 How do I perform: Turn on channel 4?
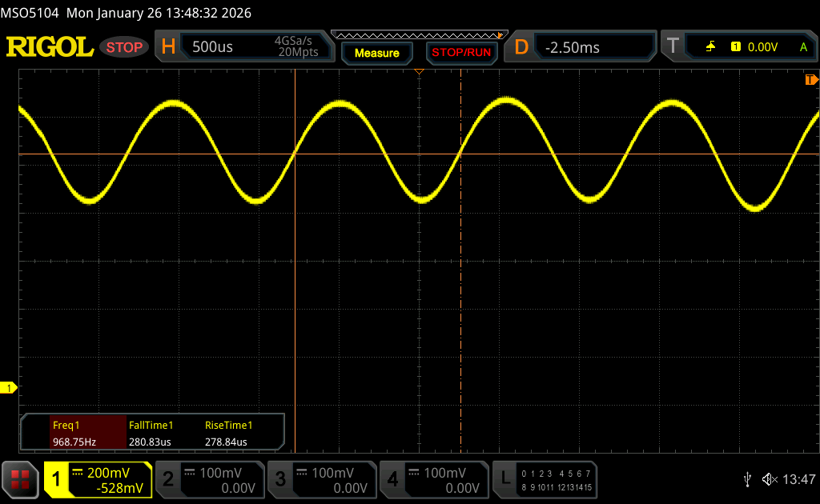[433, 479]
